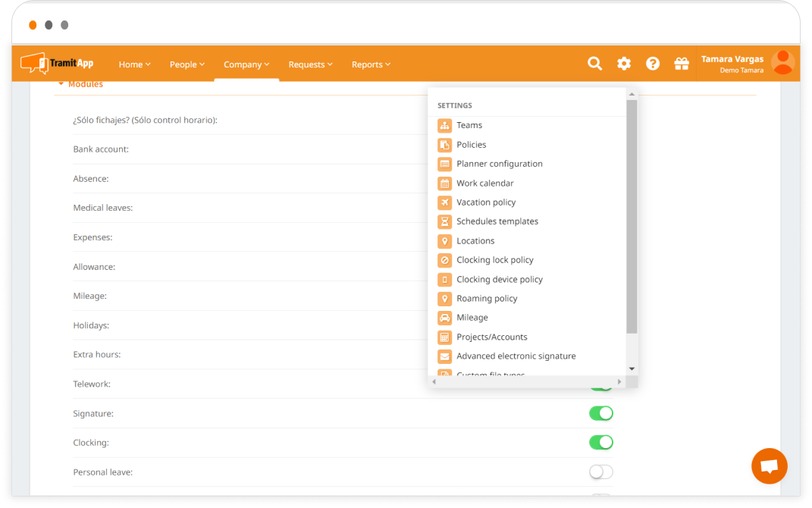Image resolution: width=812 pixels, height=508 pixels.
Task: Click the Mileage car icon
Action: tap(444, 318)
